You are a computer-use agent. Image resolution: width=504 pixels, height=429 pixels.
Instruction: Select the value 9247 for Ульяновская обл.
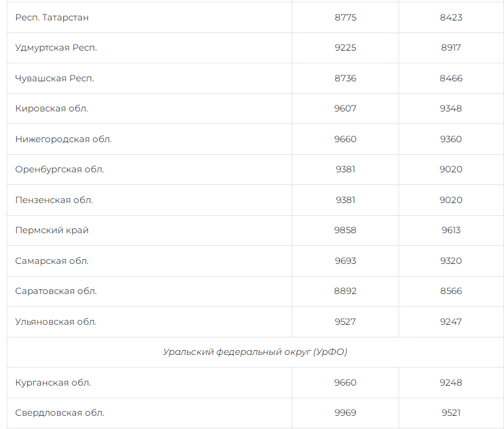[451, 322]
